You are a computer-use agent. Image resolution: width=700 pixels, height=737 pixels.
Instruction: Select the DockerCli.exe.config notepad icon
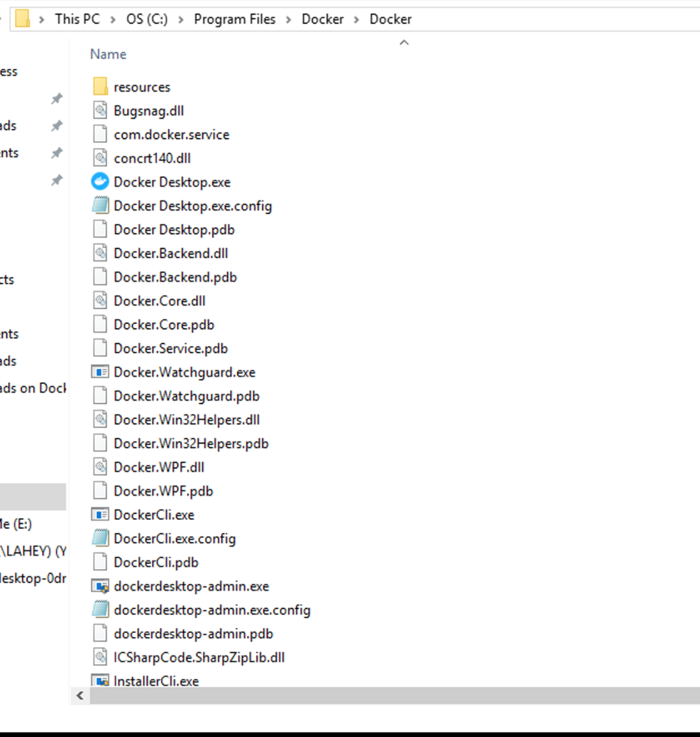tap(100, 538)
